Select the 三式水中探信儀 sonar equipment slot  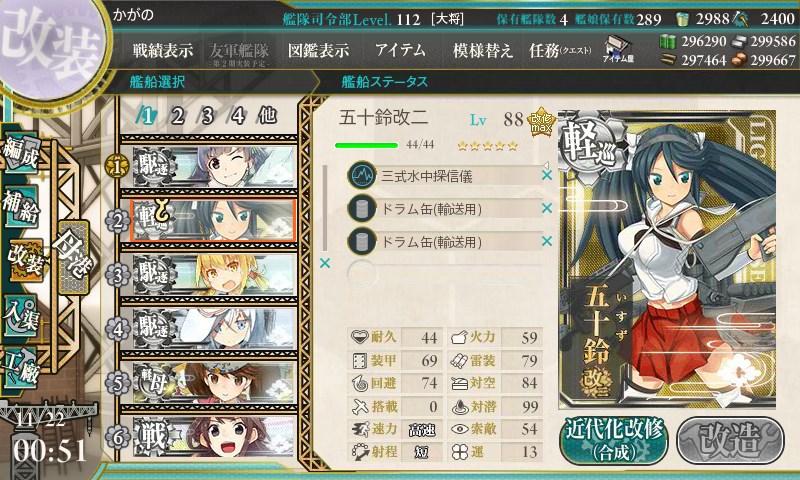[x=444, y=176]
